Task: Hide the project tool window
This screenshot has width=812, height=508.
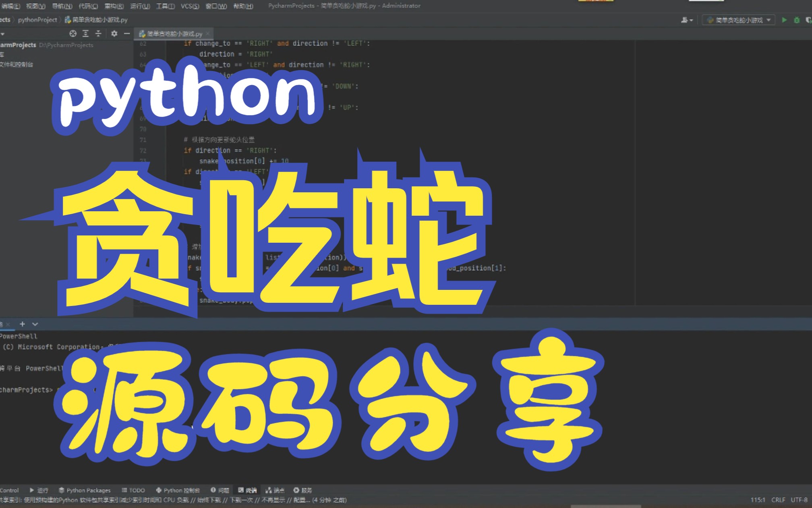Action: (x=127, y=33)
